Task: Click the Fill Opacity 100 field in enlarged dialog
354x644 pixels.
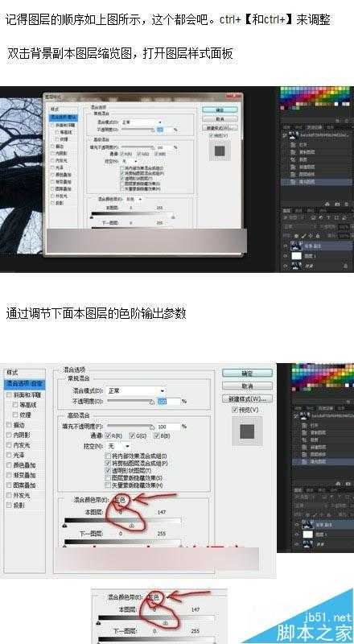Action: tap(168, 427)
